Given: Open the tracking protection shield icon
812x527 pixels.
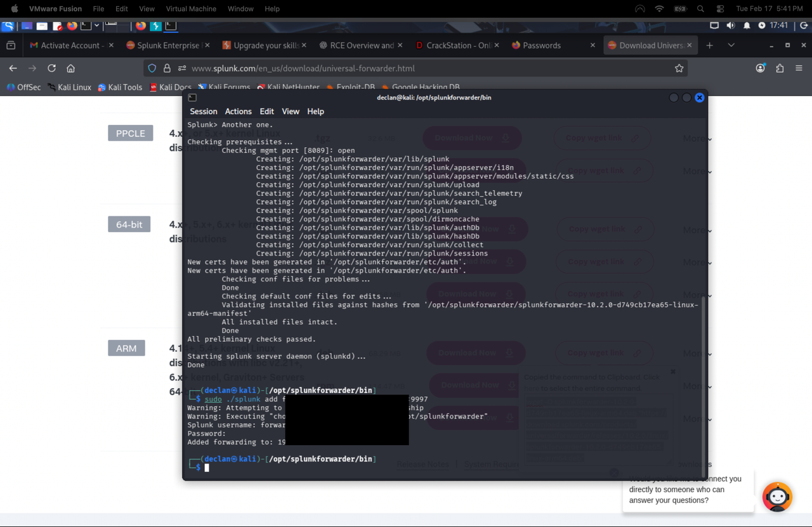Looking at the screenshot, I should click(152, 68).
